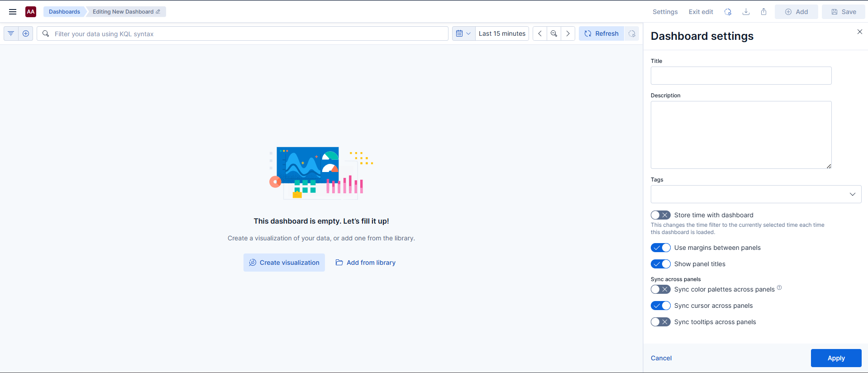Turn off Show panel titles
868x373 pixels.
coord(661,264)
